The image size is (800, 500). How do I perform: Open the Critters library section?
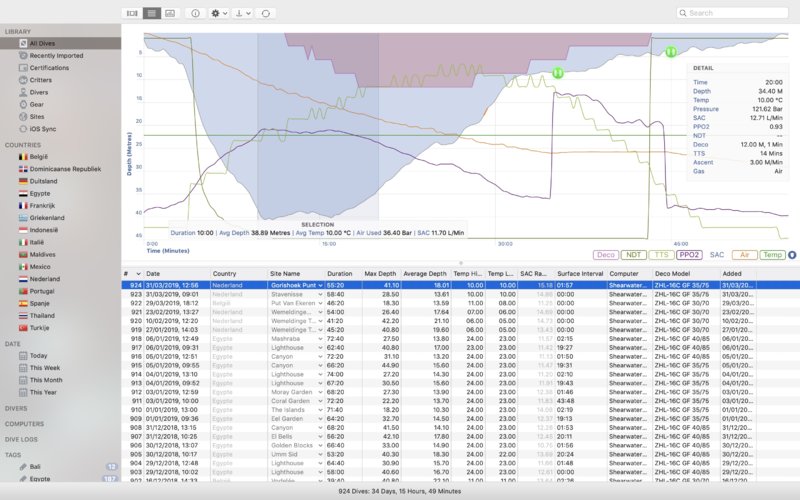click(41, 79)
